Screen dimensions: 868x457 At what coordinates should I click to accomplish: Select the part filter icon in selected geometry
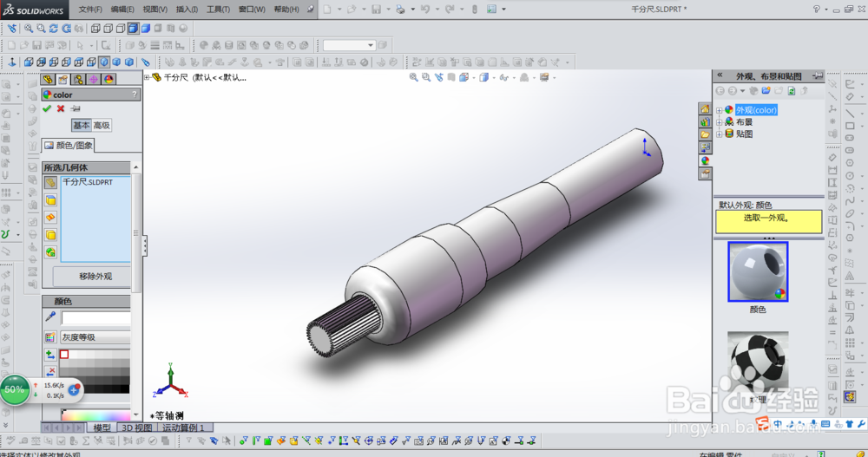tap(50, 183)
